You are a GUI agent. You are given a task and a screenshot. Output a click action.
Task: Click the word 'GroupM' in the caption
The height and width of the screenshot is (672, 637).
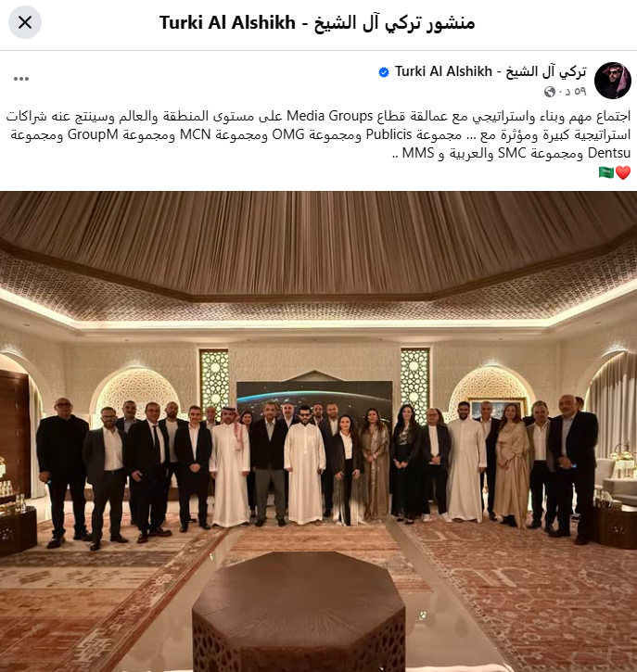[93, 134]
